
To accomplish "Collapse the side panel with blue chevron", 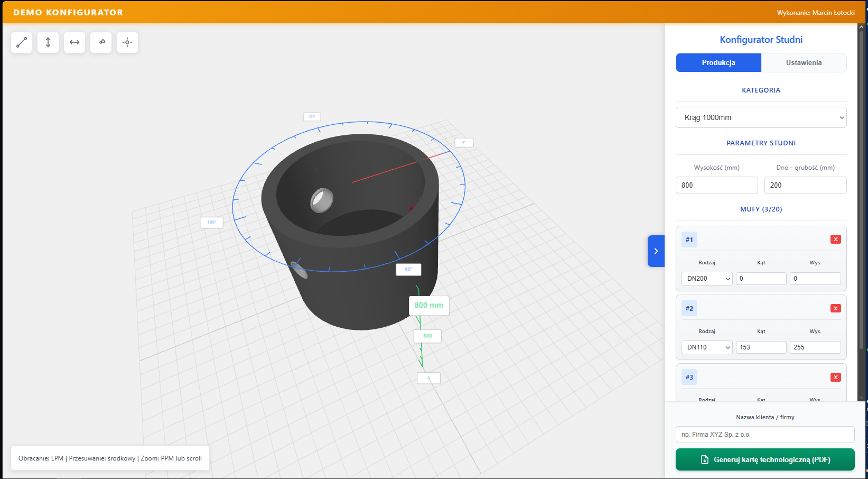I will click(656, 251).
